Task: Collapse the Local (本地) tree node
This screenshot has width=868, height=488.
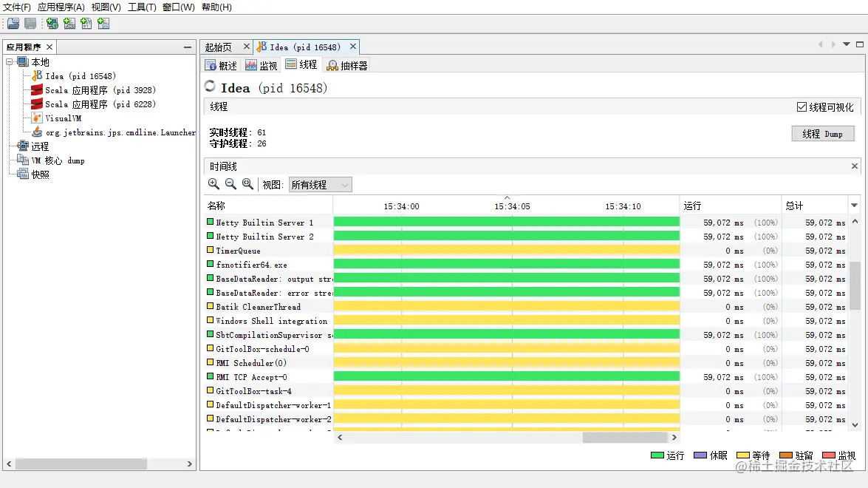Action: (x=10, y=61)
